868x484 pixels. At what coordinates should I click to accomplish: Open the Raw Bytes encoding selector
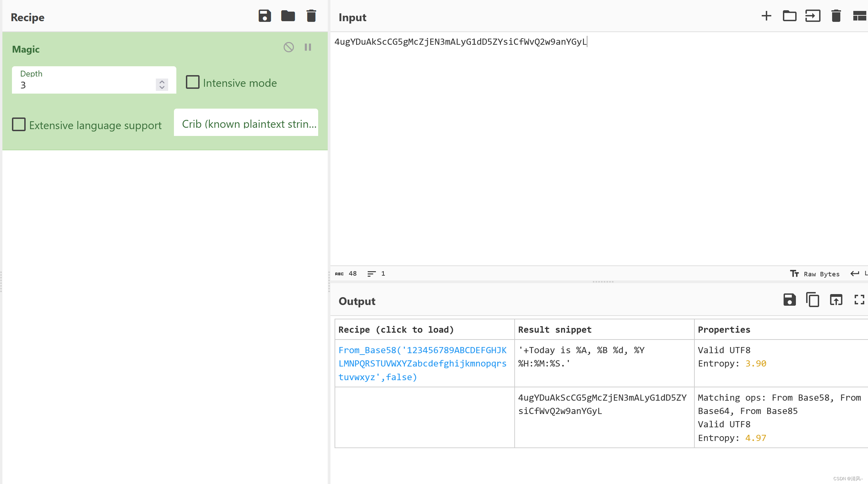coord(815,274)
